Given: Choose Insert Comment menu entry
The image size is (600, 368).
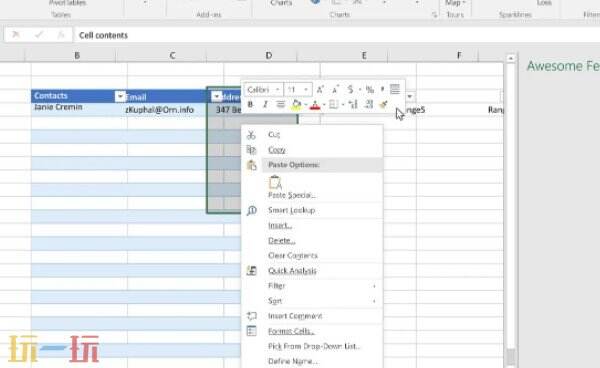Looking at the screenshot, I should tap(295, 316).
